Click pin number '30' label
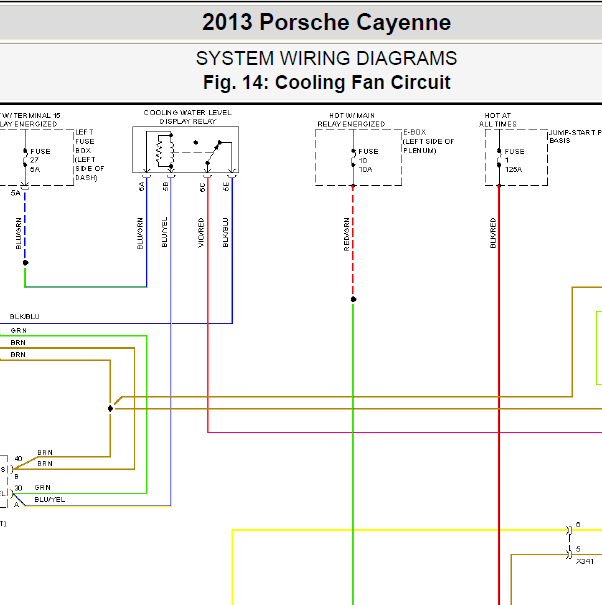 (x=18, y=488)
